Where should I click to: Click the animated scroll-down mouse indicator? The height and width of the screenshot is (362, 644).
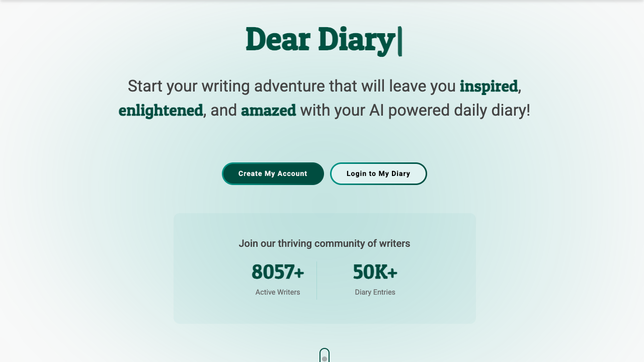click(x=325, y=355)
